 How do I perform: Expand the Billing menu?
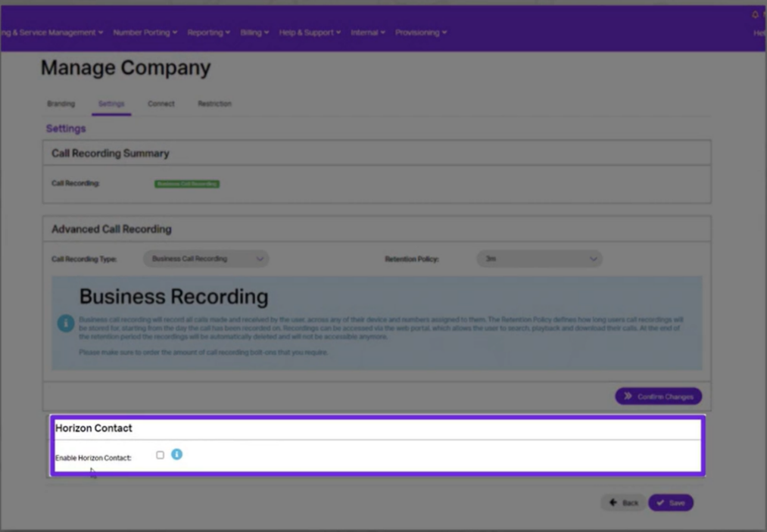[254, 33]
